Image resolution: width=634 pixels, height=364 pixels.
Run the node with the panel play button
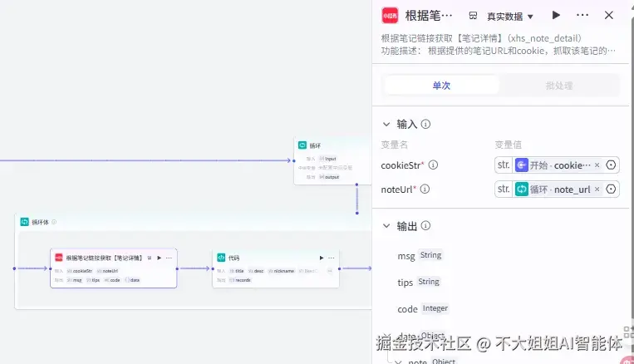pos(556,15)
